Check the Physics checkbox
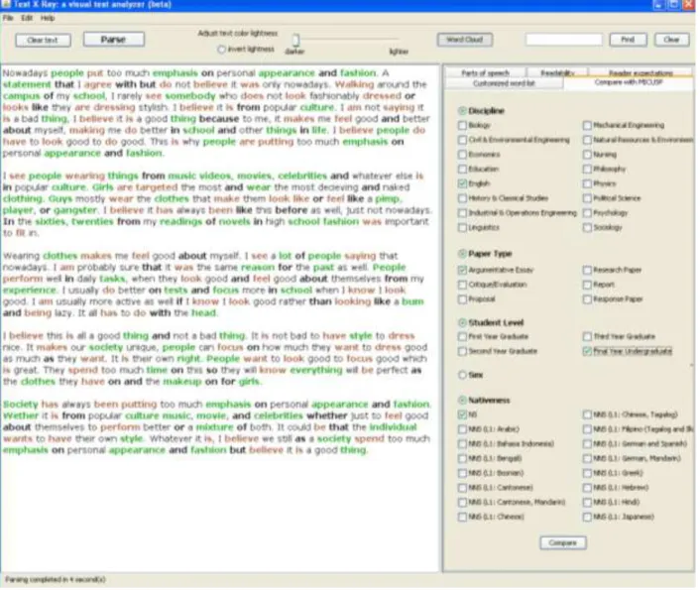Image resolution: width=700 pixels, height=590 pixels. click(x=588, y=183)
